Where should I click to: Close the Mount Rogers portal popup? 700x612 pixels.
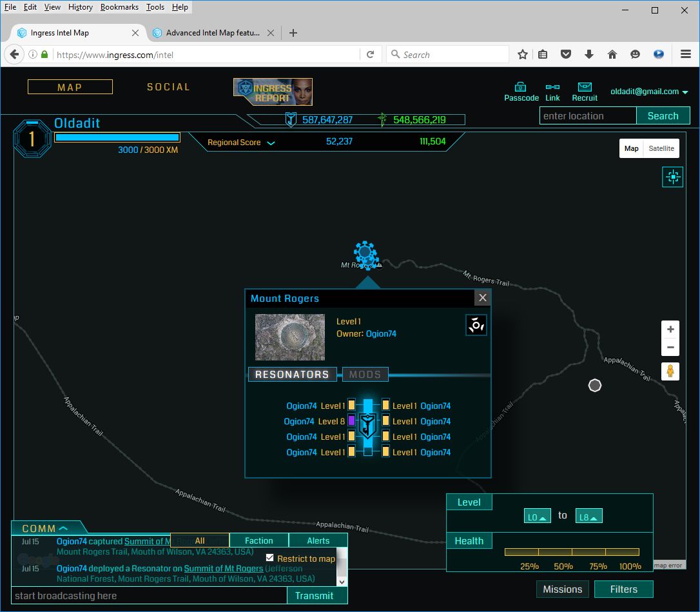[482, 298]
